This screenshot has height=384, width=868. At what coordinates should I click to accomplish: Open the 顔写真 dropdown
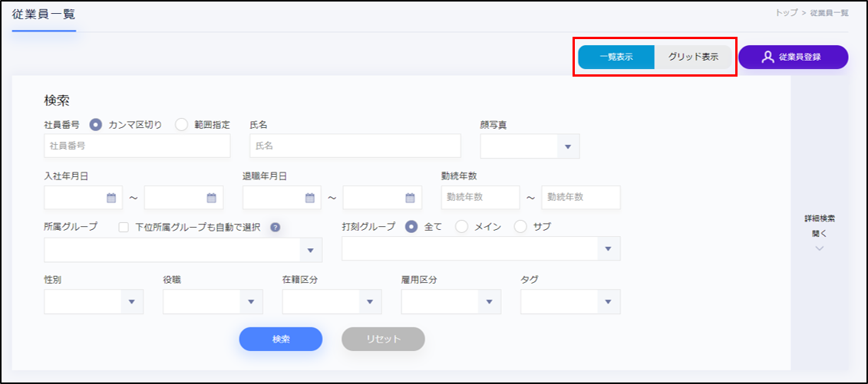pyautogui.click(x=568, y=146)
